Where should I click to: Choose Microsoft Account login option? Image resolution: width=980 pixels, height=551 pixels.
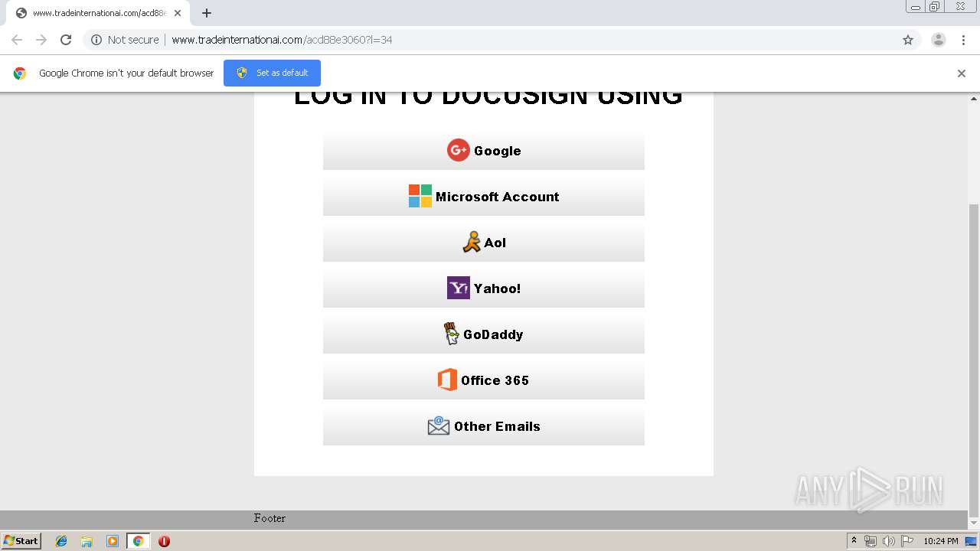click(483, 197)
